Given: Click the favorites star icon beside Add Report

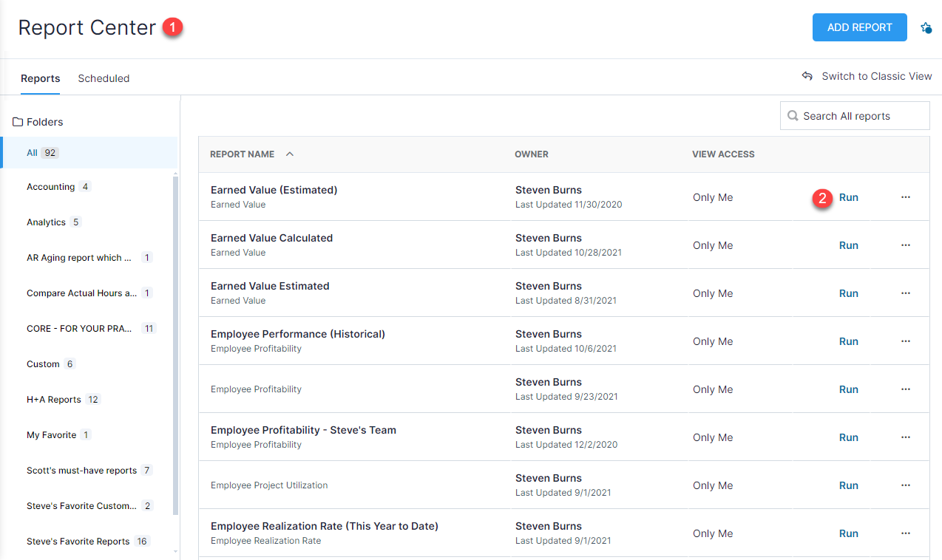Looking at the screenshot, I should click(926, 28).
